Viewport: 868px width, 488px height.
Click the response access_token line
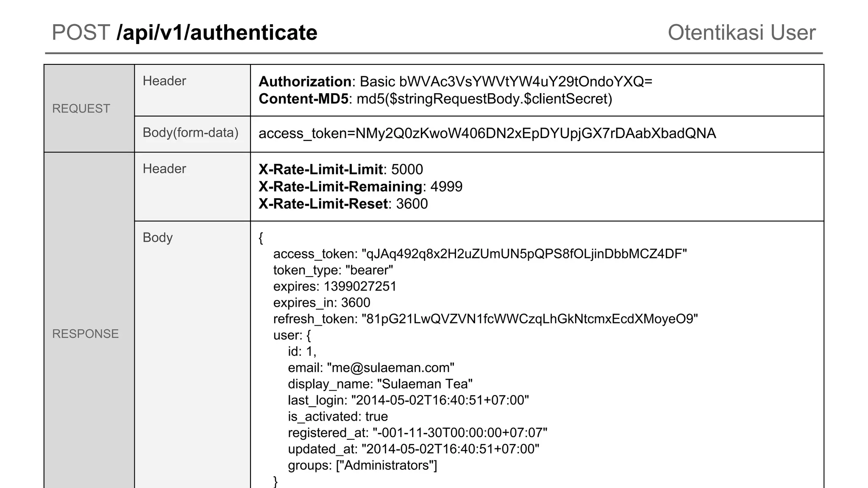480,254
